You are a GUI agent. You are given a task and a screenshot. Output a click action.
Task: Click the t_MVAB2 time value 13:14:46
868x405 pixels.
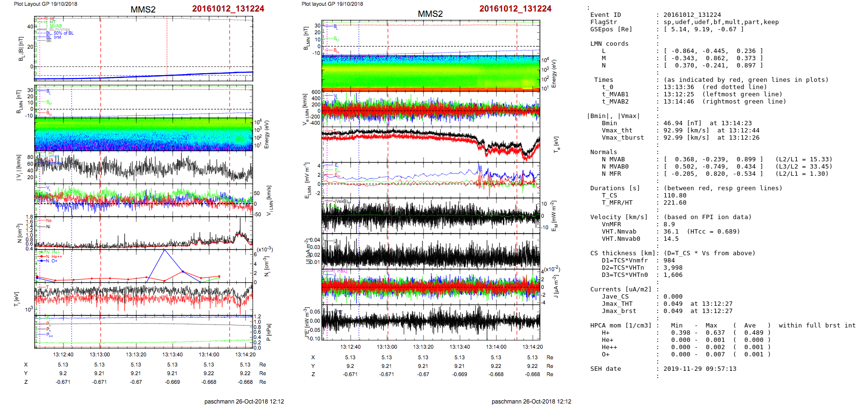[678, 102]
